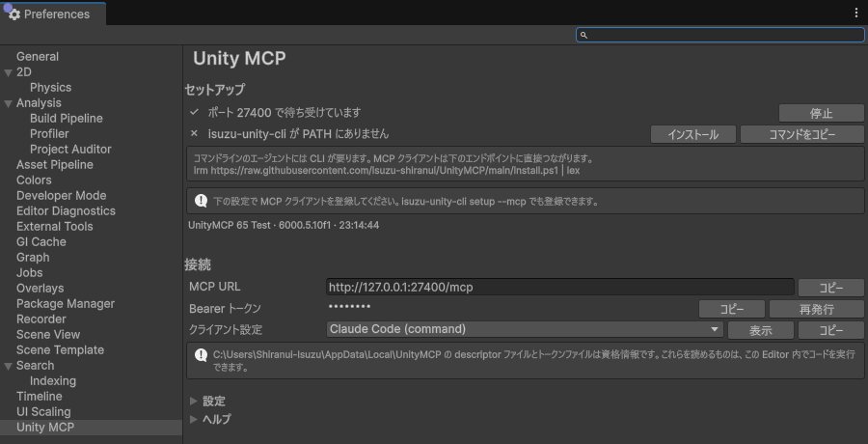Image resolution: width=868 pixels, height=444 pixels.
Task: Select Scene Template in sidebar
Action: (60, 351)
